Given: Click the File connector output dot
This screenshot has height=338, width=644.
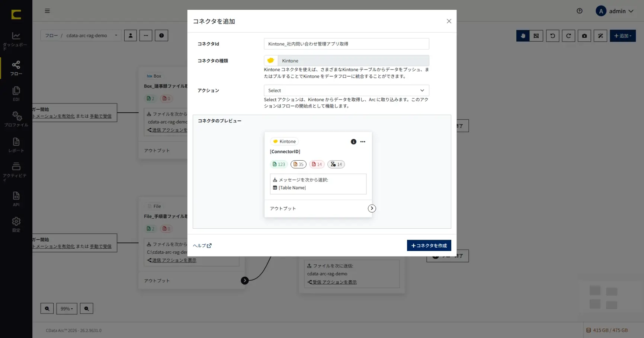Looking at the screenshot, I should (x=245, y=281).
